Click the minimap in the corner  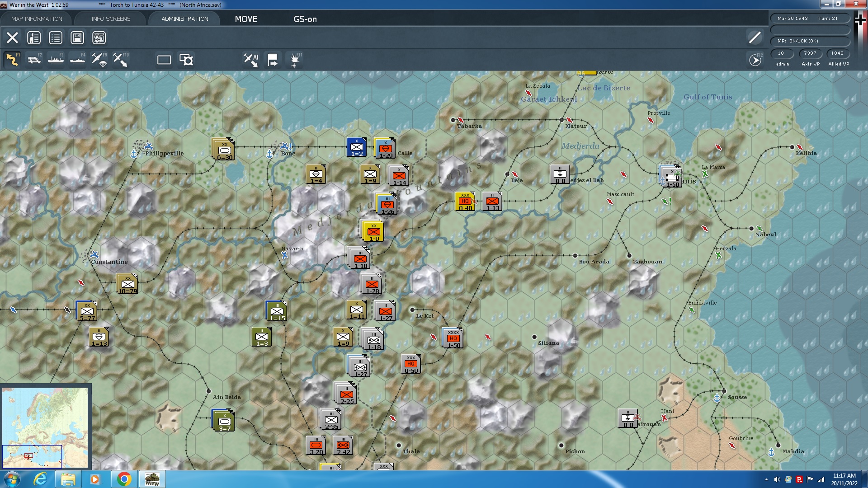coord(45,427)
